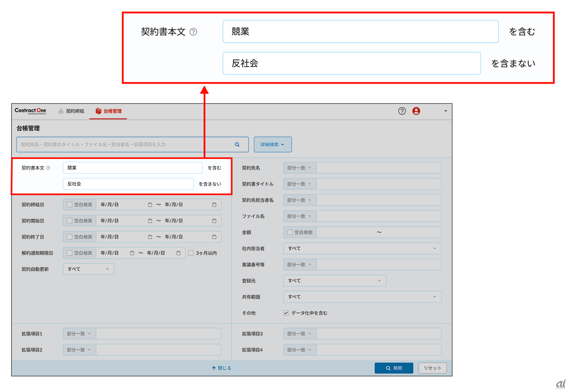Screen dimensions: 569x392
Task: Click the 契約先名 text input field
Action: [379, 168]
